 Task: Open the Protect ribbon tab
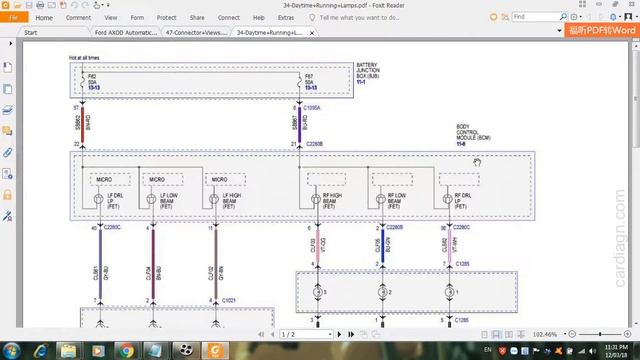point(167,18)
